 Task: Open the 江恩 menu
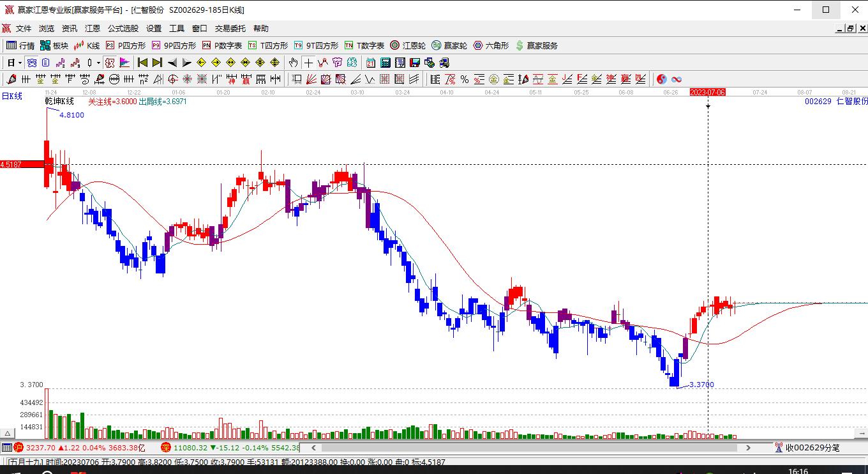93,28
